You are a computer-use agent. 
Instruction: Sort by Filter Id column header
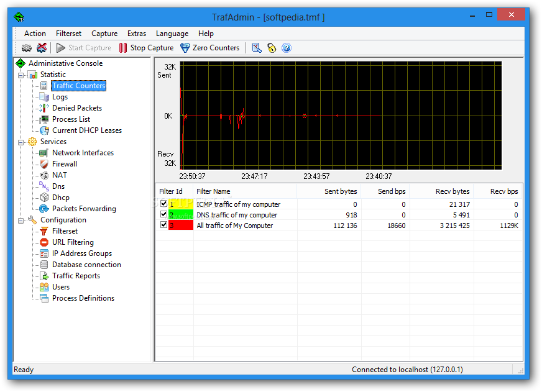[174, 191]
